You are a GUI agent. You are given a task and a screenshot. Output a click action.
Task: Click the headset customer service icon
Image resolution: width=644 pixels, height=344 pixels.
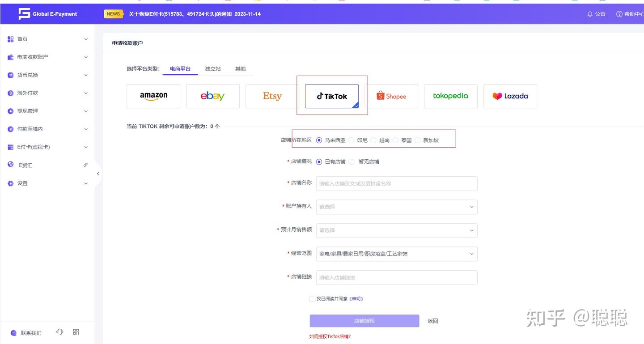click(x=59, y=332)
